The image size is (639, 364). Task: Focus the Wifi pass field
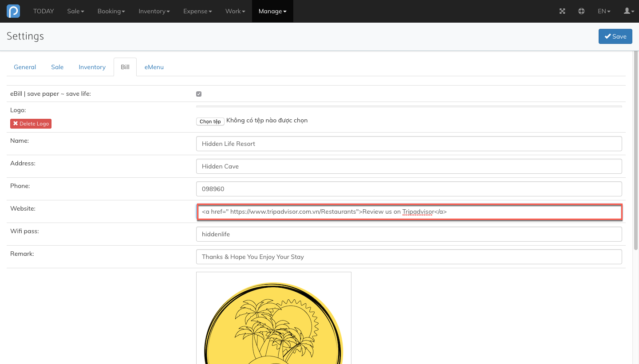pyautogui.click(x=409, y=234)
